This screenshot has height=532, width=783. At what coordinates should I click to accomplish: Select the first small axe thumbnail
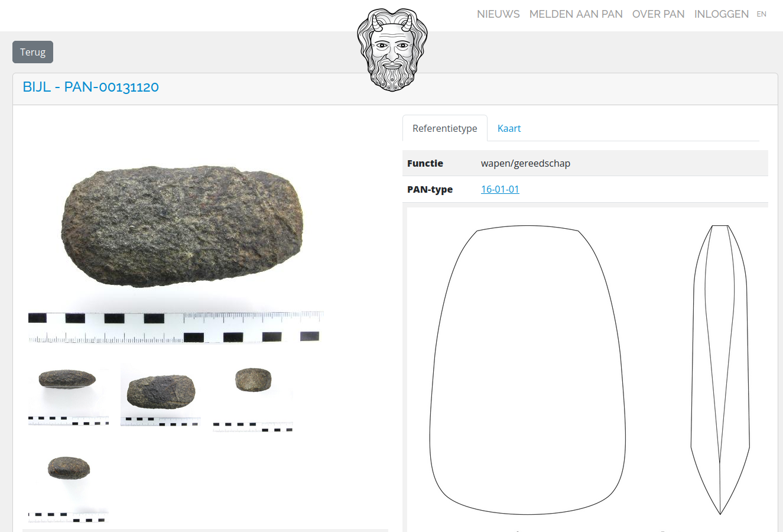click(69, 395)
